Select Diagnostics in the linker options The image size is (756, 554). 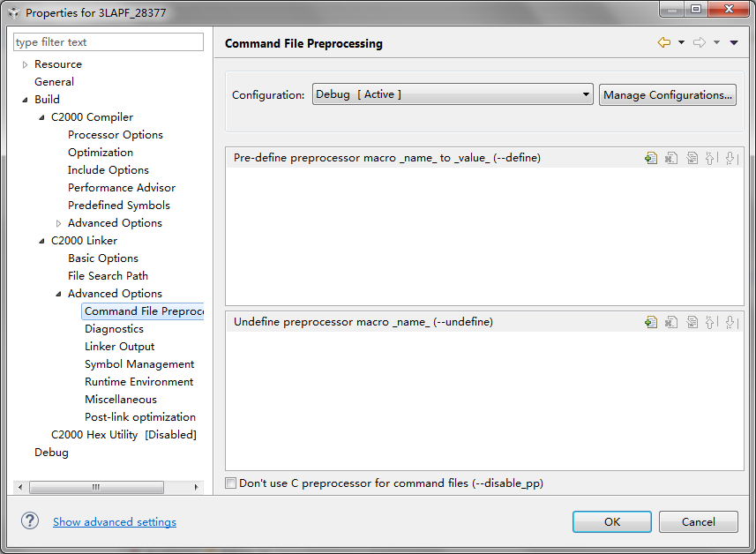pyautogui.click(x=114, y=329)
